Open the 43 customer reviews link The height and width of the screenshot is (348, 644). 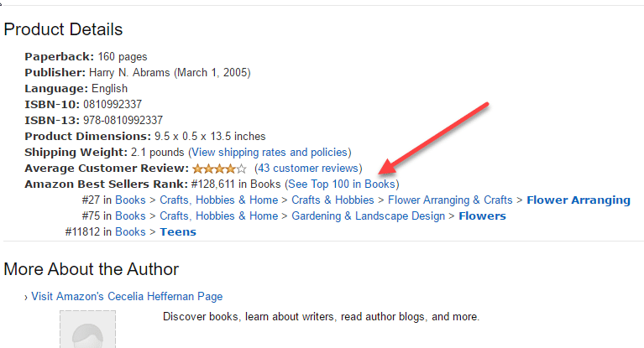308,169
